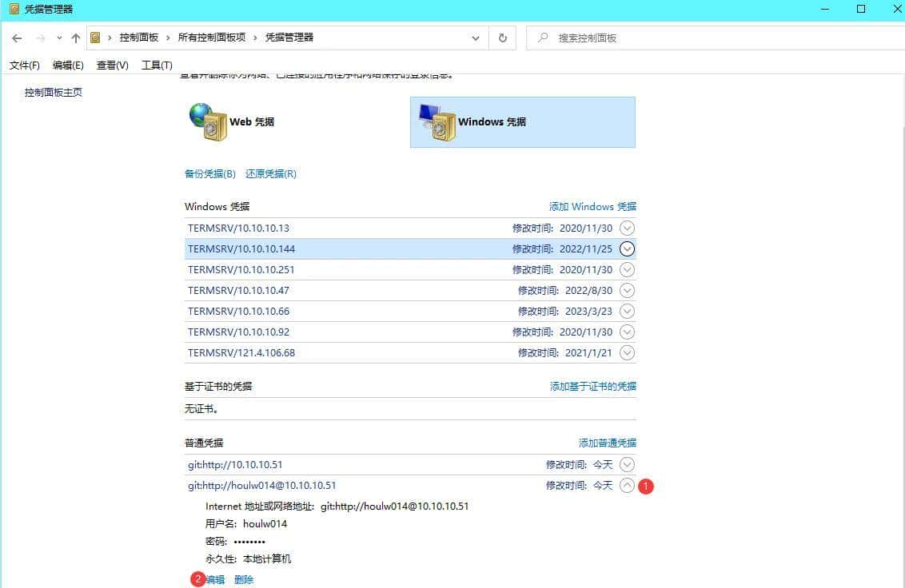Click 添加 Windows 凭据

coord(592,206)
